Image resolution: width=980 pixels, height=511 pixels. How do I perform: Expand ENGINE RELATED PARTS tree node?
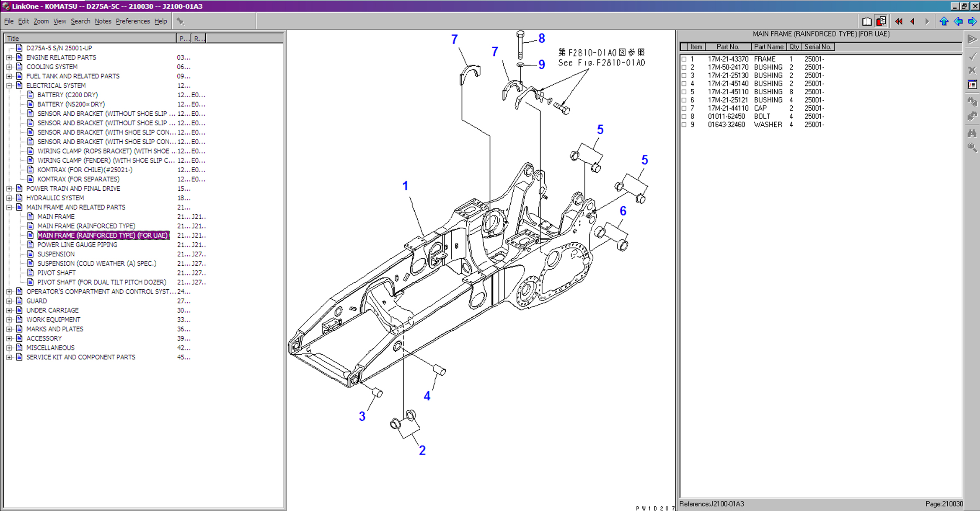pyautogui.click(x=9, y=57)
